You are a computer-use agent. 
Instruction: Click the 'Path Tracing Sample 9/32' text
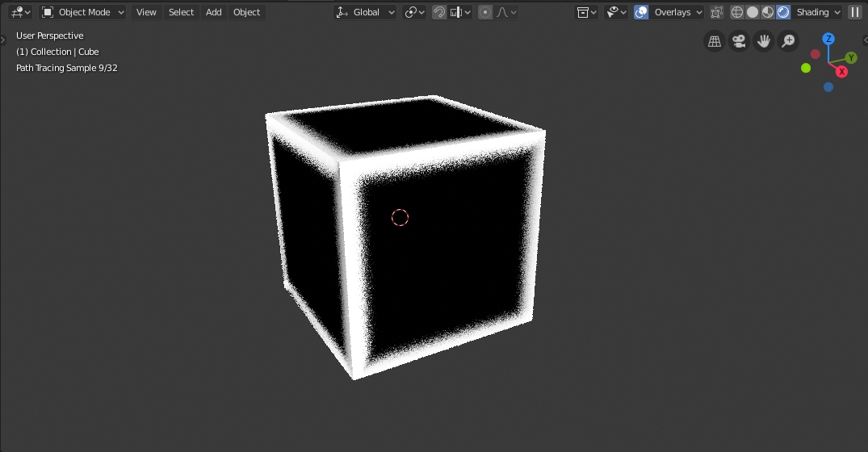pos(66,68)
